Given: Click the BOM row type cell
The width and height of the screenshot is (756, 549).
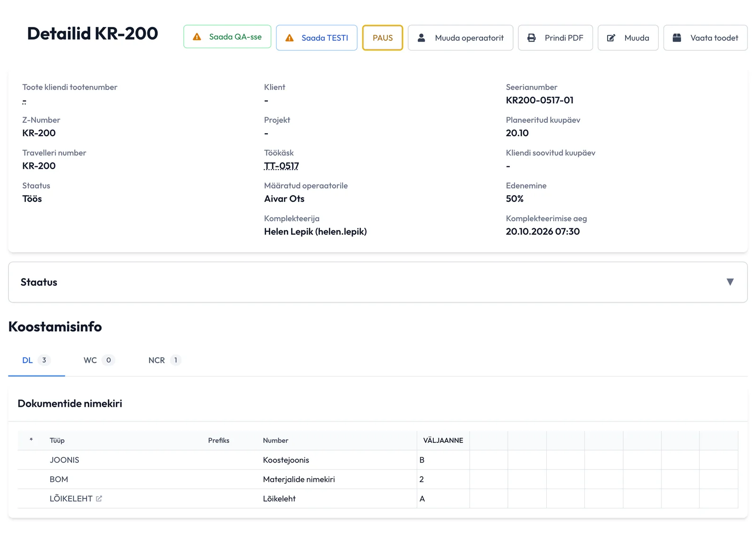Looking at the screenshot, I should [x=59, y=480].
